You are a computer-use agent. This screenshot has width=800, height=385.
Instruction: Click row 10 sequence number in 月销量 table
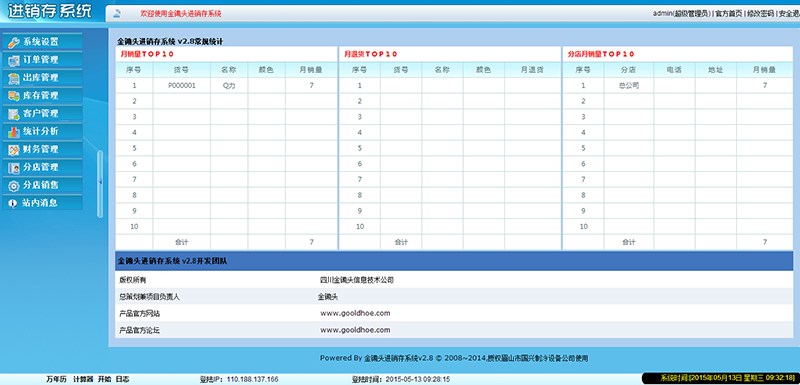tap(134, 226)
